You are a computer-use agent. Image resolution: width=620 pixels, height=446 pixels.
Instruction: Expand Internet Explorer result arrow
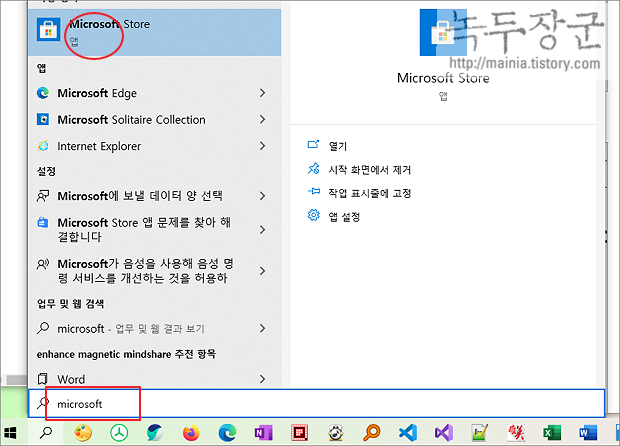point(262,146)
